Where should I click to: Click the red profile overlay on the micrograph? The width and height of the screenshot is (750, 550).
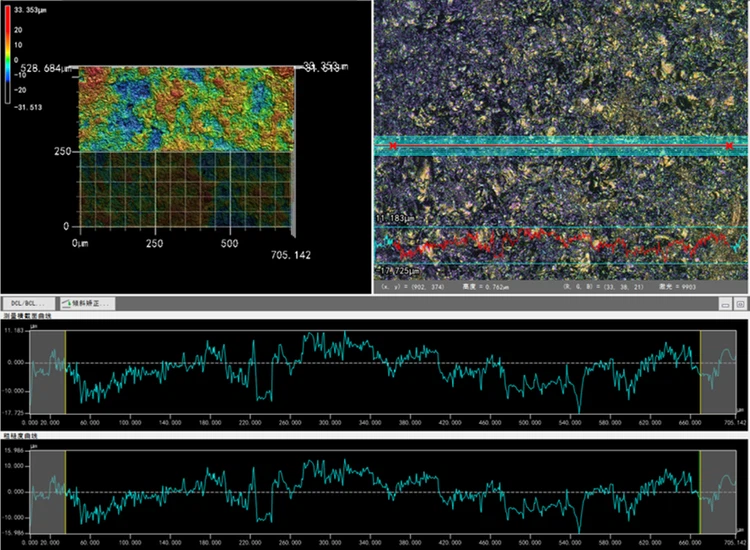point(560,243)
